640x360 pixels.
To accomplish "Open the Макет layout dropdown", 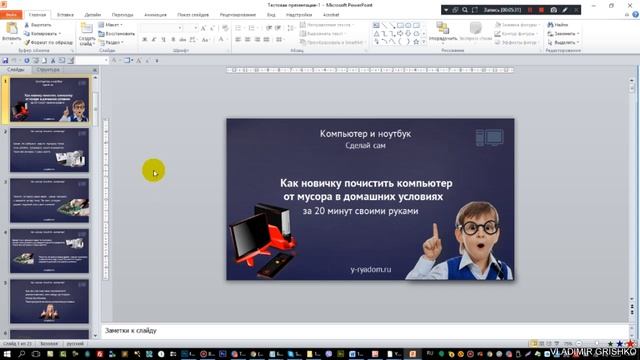I will click(111, 25).
